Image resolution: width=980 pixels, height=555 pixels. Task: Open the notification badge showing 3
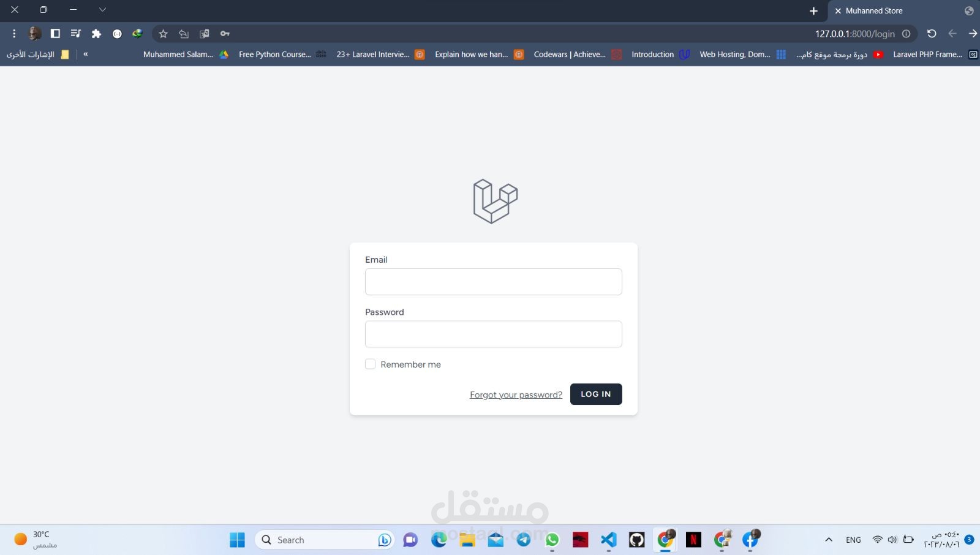[x=969, y=540]
